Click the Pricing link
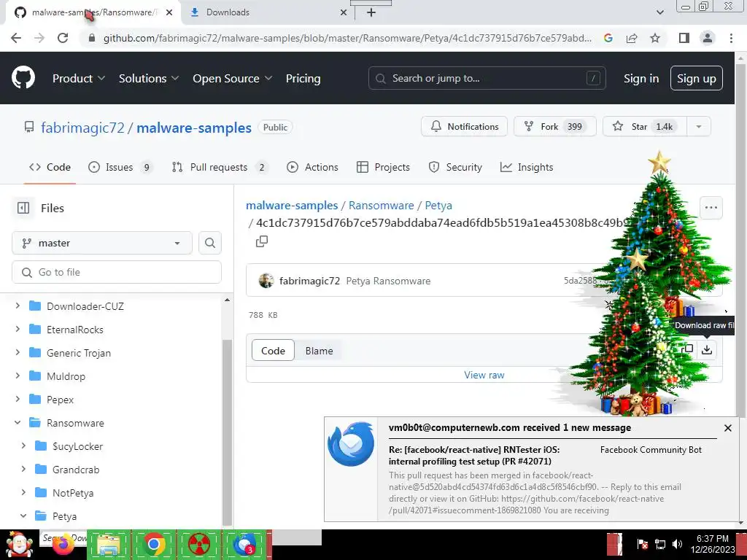Image resolution: width=747 pixels, height=560 pixels. tap(303, 79)
